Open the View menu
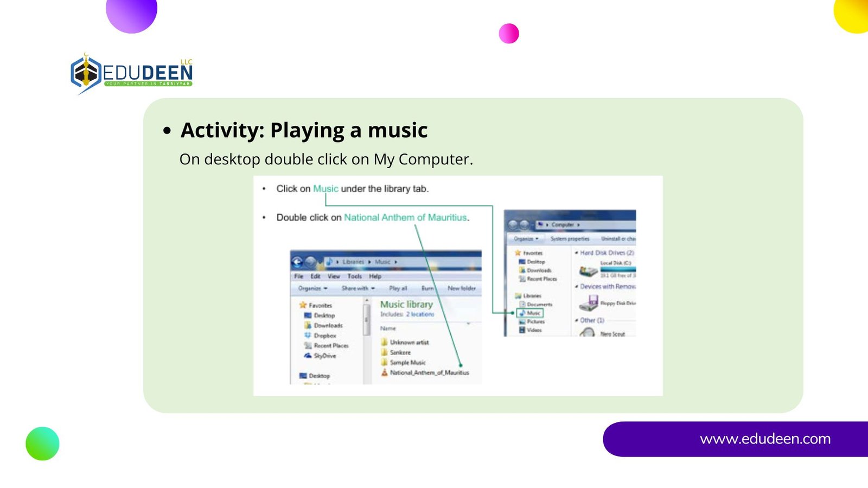 [x=334, y=276]
